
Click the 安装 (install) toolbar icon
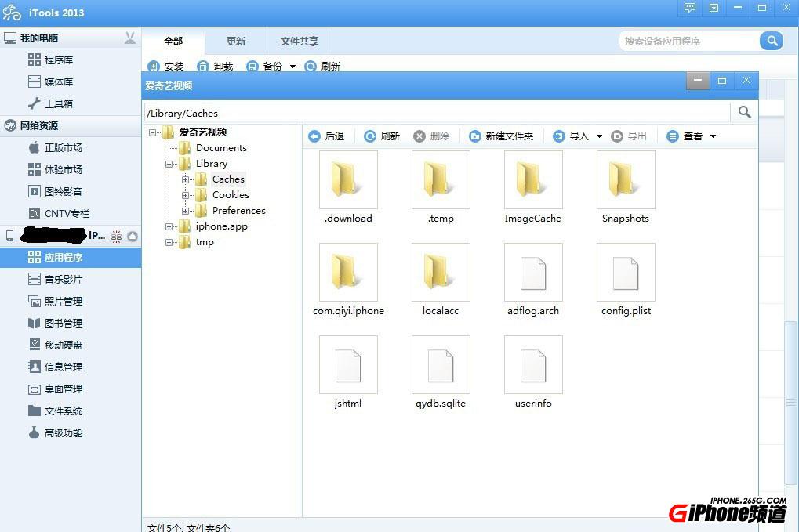coord(155,66)
